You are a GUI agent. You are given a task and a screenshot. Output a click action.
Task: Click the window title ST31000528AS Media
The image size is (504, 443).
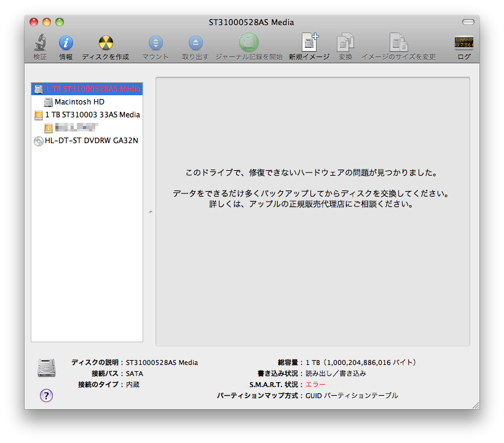point(251,23)
